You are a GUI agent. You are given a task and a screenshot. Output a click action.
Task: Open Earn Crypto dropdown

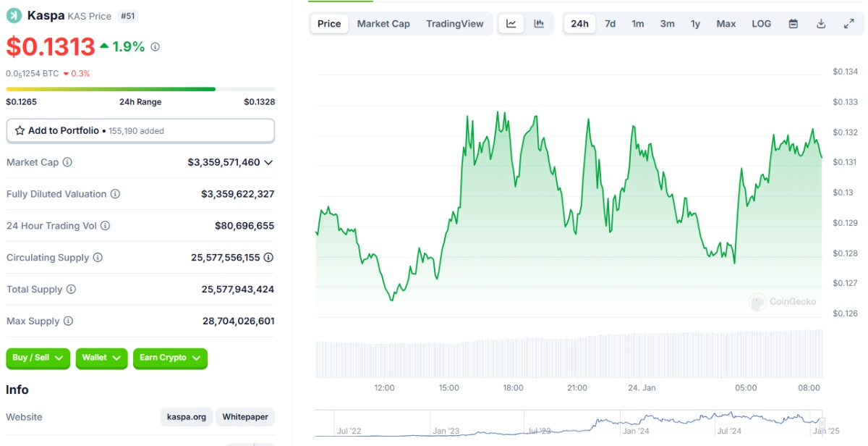(170, 358)
